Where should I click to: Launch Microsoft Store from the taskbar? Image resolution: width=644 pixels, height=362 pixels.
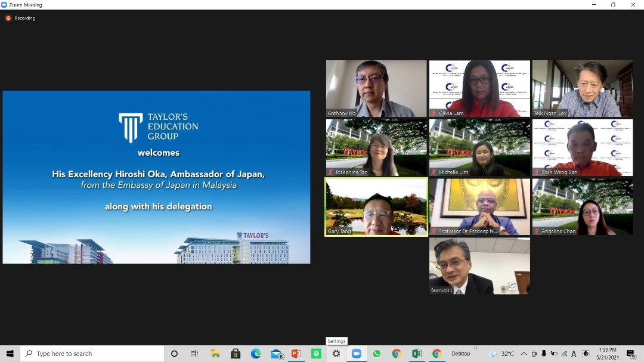[236, 354]
